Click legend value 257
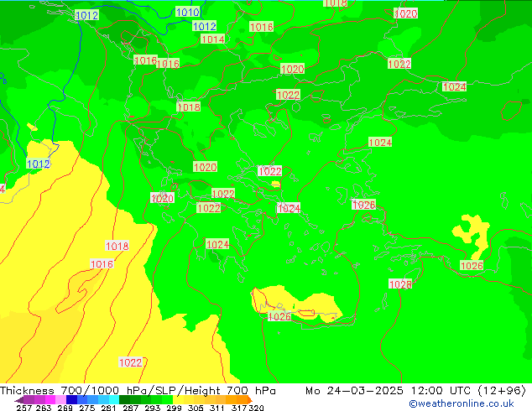This screenshot has height=411, width=532. tap(24, 408)
